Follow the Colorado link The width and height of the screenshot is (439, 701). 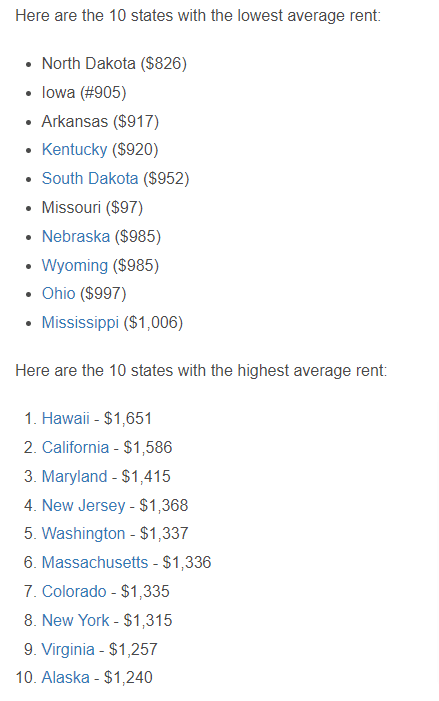(x=74, y=591)
